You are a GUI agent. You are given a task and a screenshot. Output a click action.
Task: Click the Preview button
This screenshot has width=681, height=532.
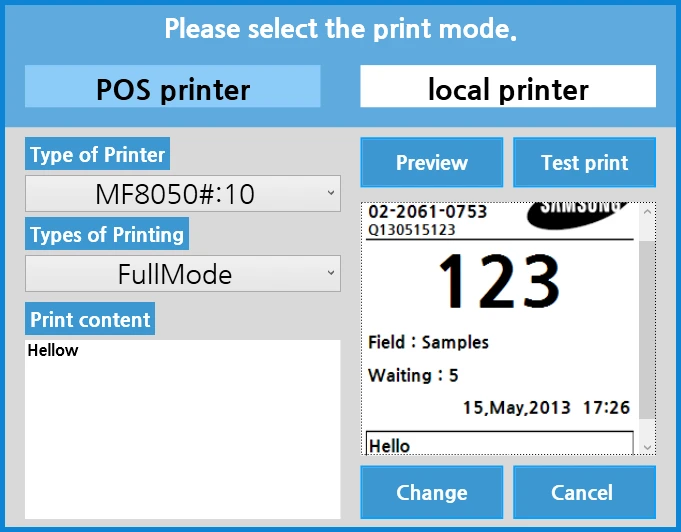[x=432, y=162]
